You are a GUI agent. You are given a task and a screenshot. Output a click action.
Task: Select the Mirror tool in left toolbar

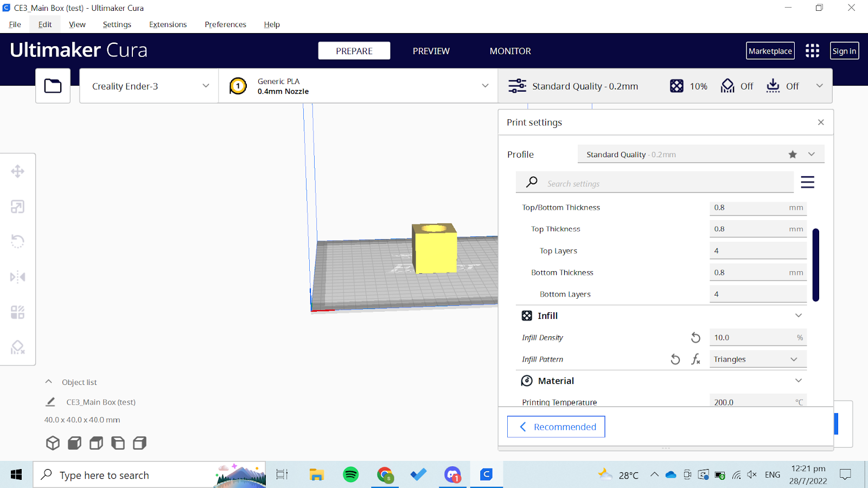17,277
